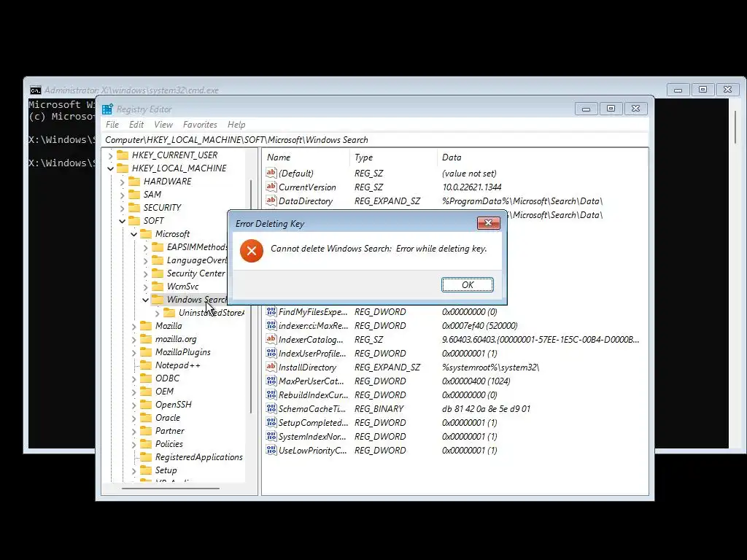Select the MaxPerUserCat... value
The image size is (747, 560).
click(x=311, y=381)
